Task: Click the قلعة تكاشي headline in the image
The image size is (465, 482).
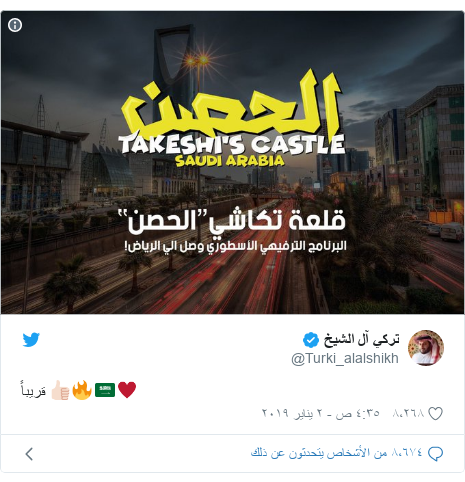Action: tap(237, 220)
